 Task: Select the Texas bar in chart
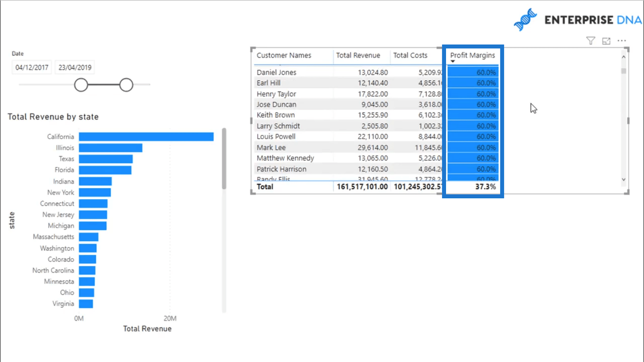tap(105, 159)
